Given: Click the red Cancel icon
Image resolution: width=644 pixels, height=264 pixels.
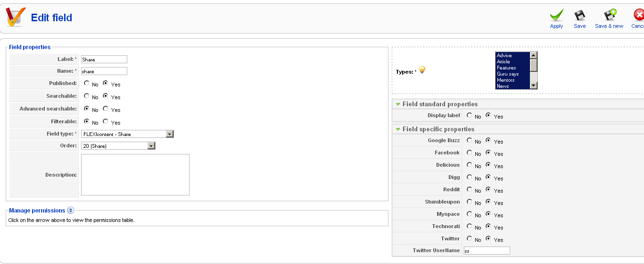Looking at the screenshot, I should (639, 16).
